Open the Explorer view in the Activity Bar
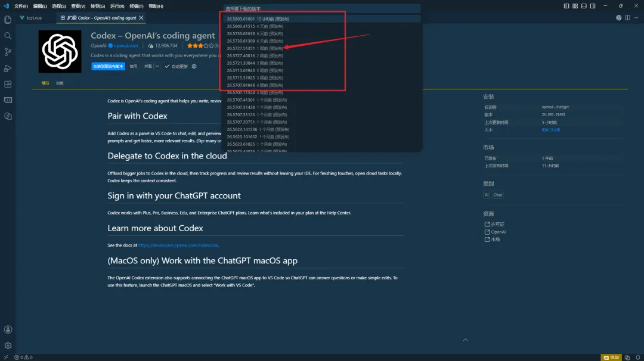Screen dimensions: 644x361 (8, 20)
